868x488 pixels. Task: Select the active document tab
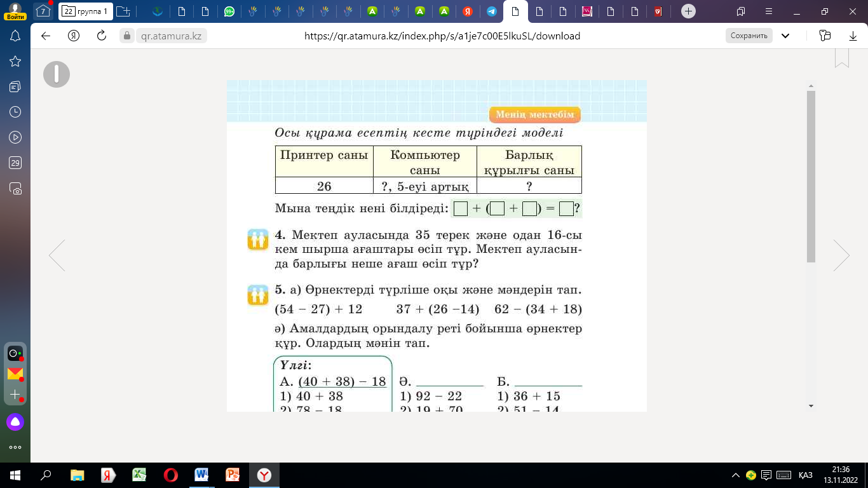click(515, 11)
